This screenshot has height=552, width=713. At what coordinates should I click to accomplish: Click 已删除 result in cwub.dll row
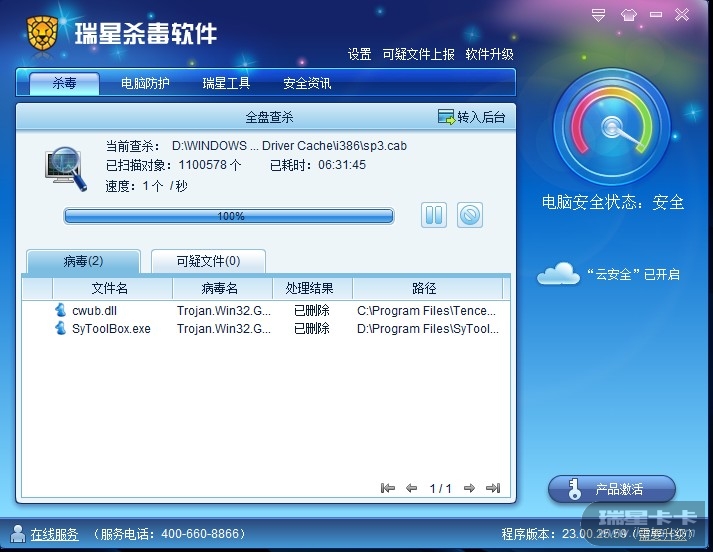(x=311, y=311)
